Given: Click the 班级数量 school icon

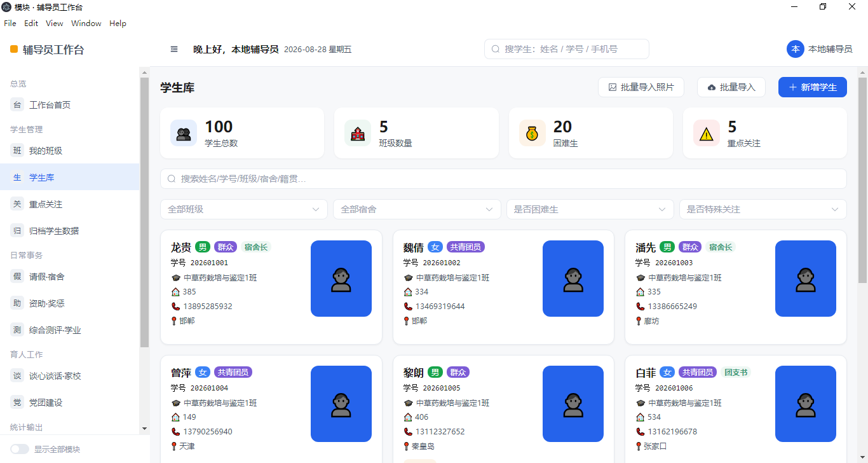Looking at the screenshot, I should (x=358, y=134).
